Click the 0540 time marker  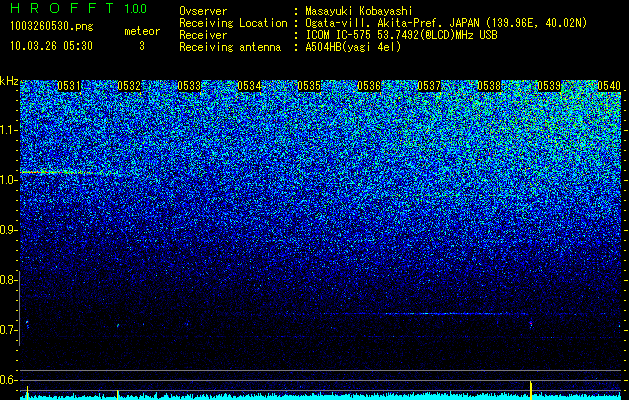609,86
